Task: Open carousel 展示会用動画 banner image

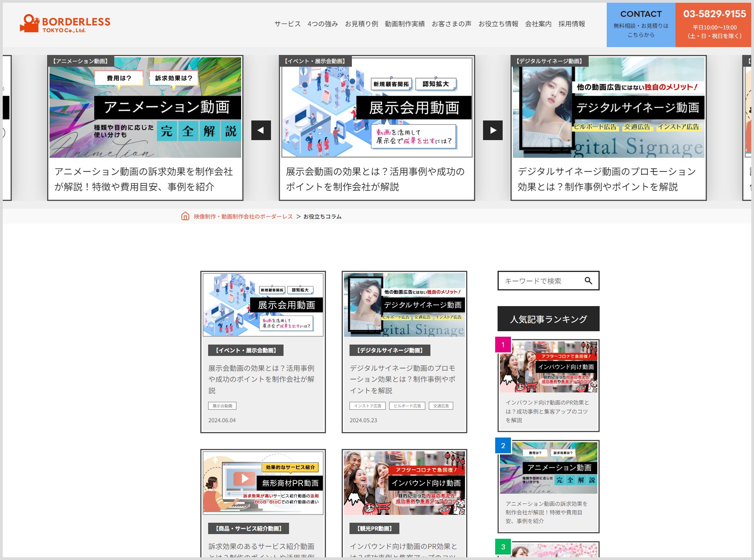Action: (377, 107)
